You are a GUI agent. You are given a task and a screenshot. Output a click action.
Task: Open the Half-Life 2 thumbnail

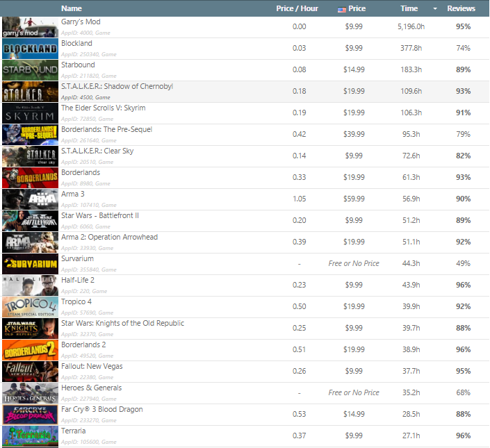click(x=30, y=285)
